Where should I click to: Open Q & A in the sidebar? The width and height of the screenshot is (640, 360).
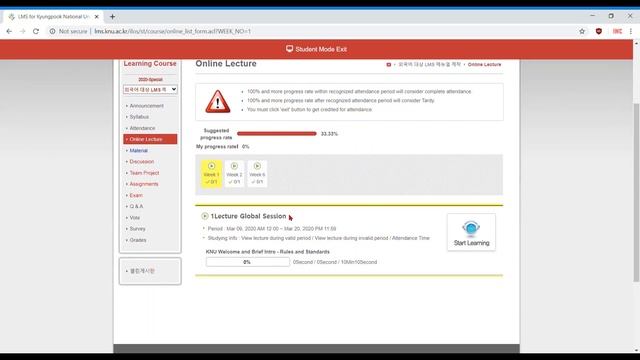(x=136, y=207)
